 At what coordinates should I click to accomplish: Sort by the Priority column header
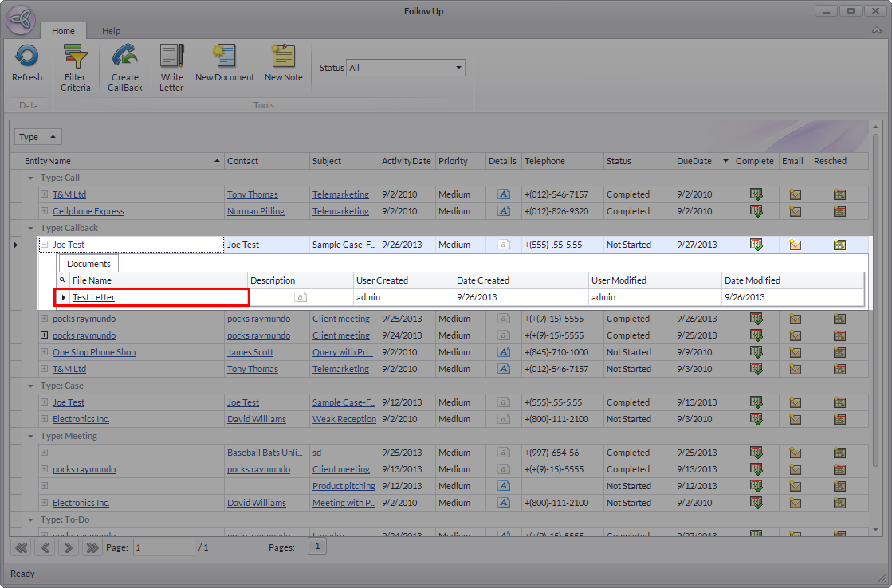(x=453, y=161)
